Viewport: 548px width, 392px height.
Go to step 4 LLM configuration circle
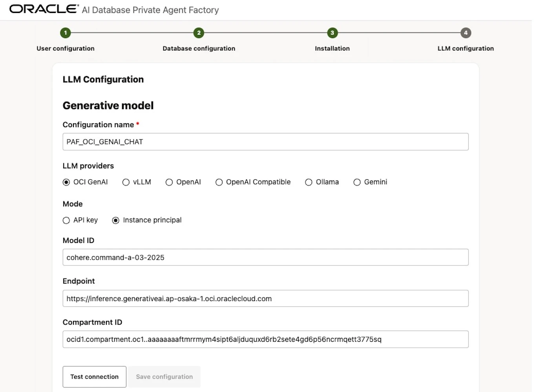pos(466,33)
